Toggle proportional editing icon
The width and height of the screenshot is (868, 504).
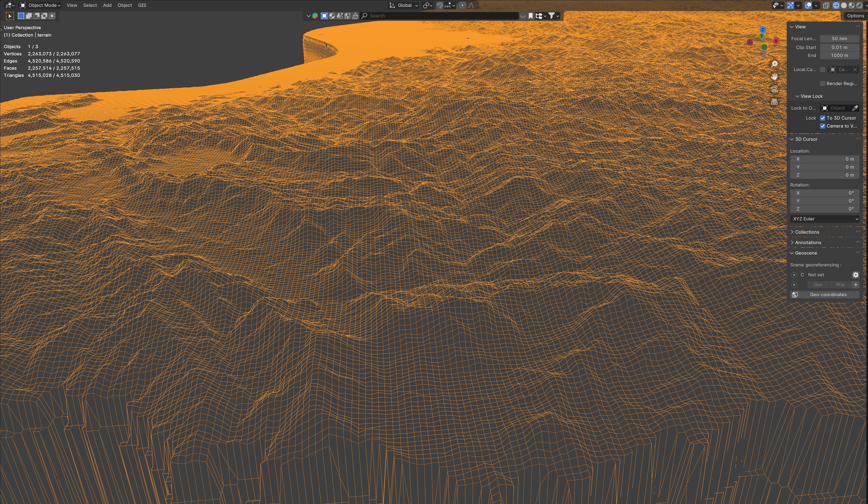pyautogui.click(x=462, y=5)
